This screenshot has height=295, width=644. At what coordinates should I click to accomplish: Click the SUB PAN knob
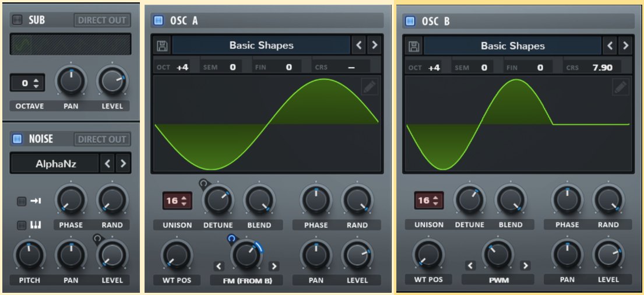coord(71,82)
